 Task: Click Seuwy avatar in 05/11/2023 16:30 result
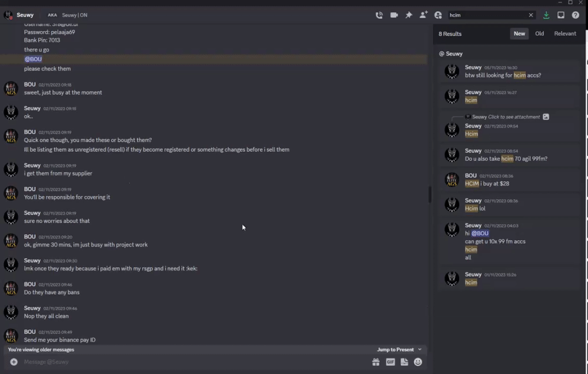pos(452,71)
